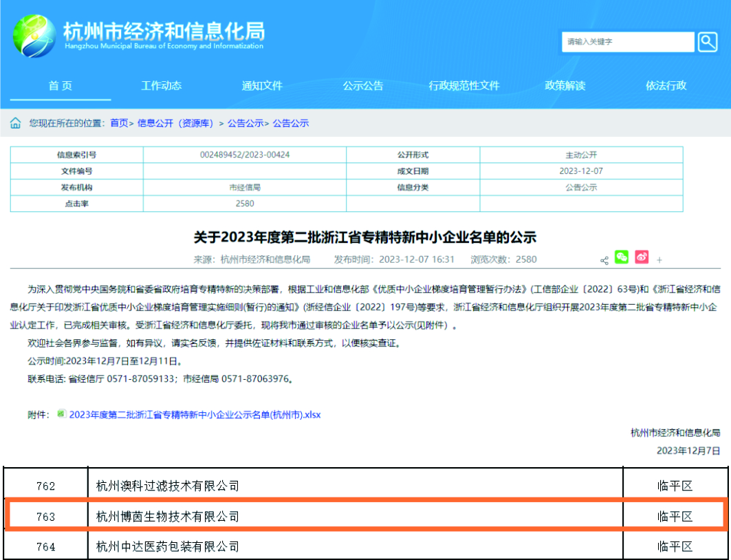Go to 通知文件 navigation item
Image resolution: width=731 pixels, height=560 pixels.
tap(262, 86)
